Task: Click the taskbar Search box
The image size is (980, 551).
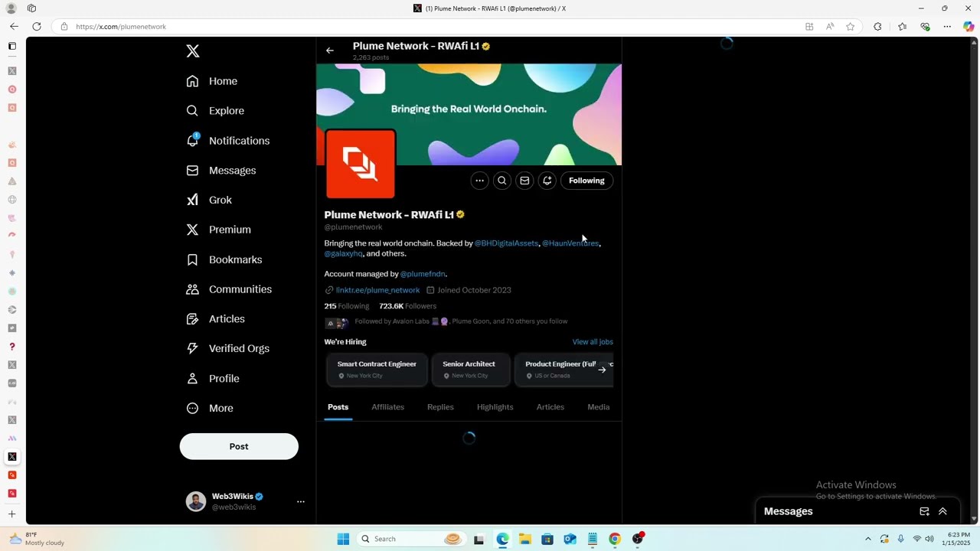Action: tap(411, 539)
